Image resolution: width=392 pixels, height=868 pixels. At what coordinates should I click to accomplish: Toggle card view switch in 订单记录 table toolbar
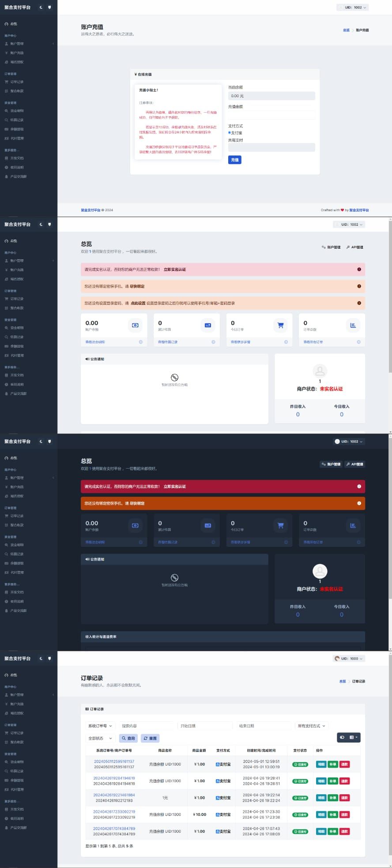click(x=342, y=737)
